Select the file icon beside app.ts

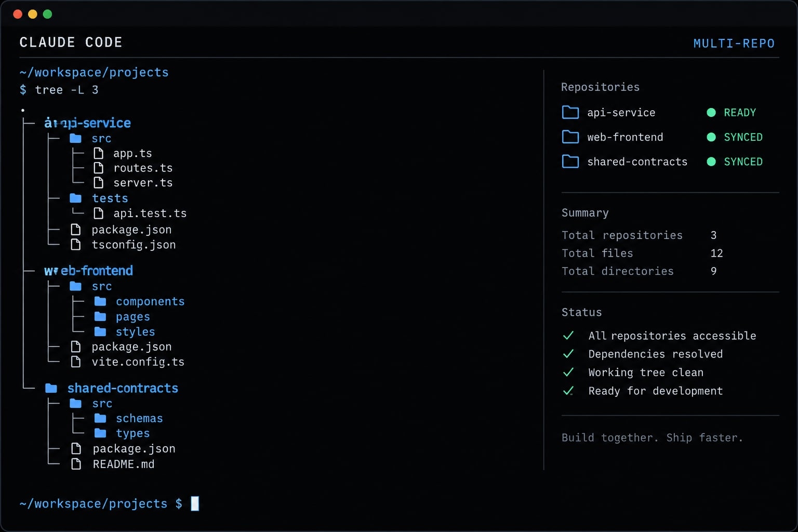98,153
